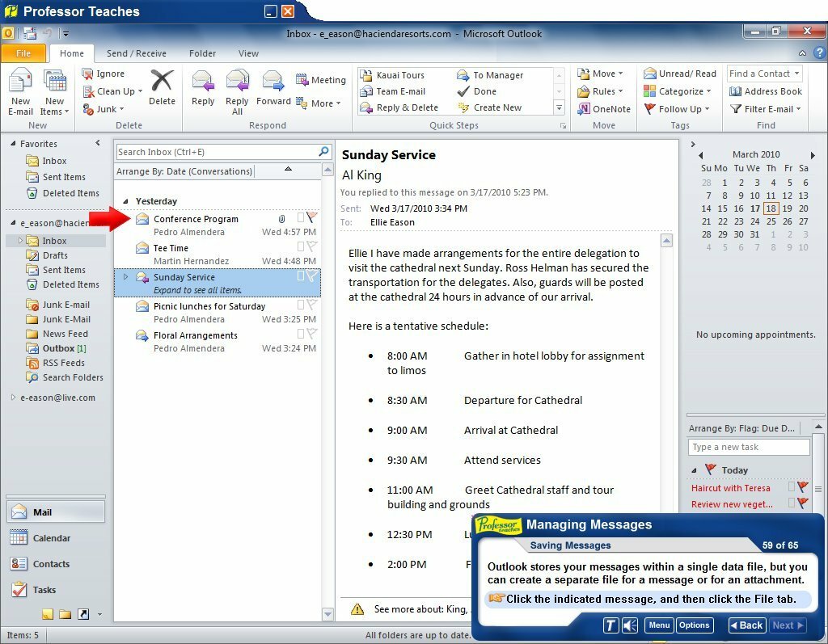Click the Folder List icon at pane bottom
The height and width of the screenshot is (644, 828).
tap(65, 614)
